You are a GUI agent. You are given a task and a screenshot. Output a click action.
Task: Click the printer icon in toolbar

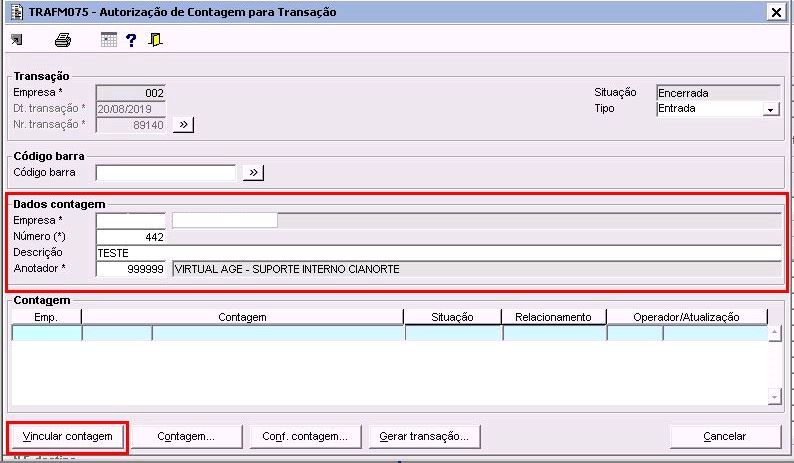pyautogui.click(x=63, y=40)
